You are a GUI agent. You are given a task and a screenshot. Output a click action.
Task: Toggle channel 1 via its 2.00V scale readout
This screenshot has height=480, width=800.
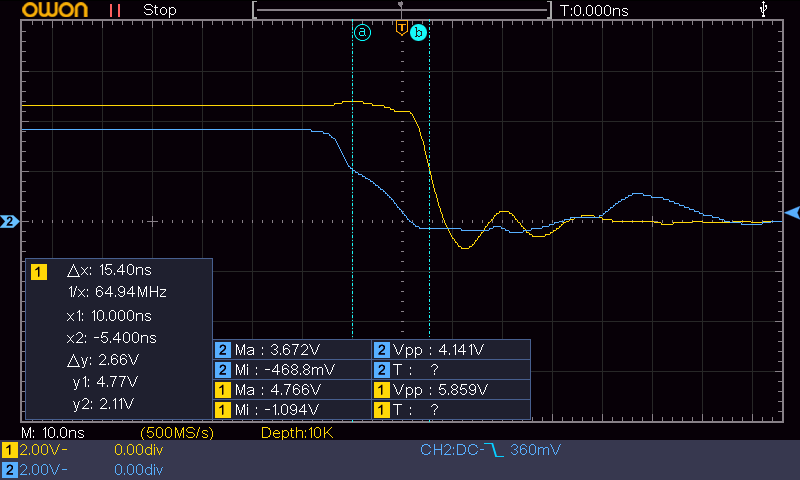coord(38,451)
